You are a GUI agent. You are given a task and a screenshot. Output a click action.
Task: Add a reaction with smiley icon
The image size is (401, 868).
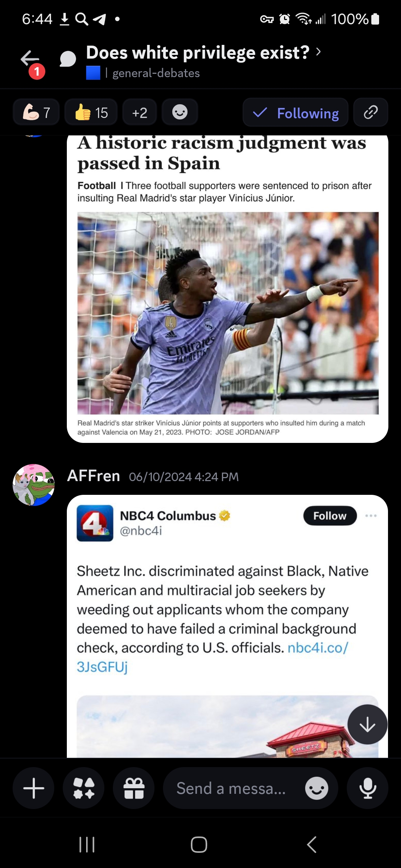click(x=180, y=112)
